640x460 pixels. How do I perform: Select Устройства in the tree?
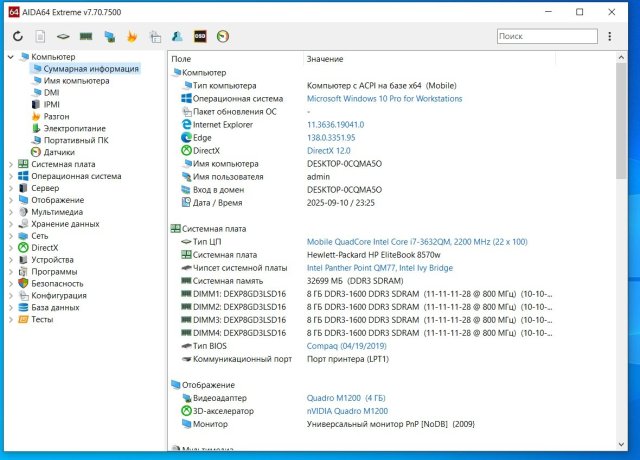click(52, 260)
